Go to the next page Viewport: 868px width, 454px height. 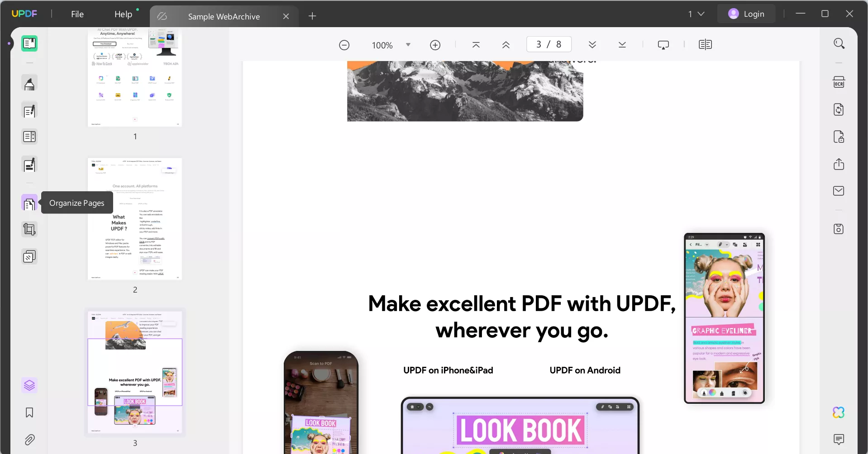pos(592,45)
